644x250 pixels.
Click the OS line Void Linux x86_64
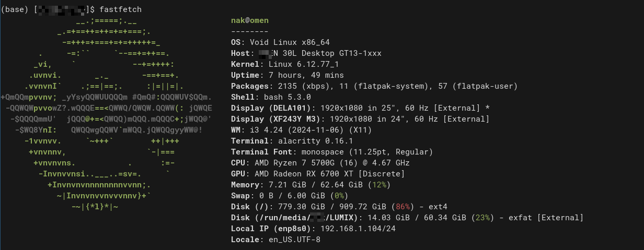pyautogui.click(x=280, y=42)
